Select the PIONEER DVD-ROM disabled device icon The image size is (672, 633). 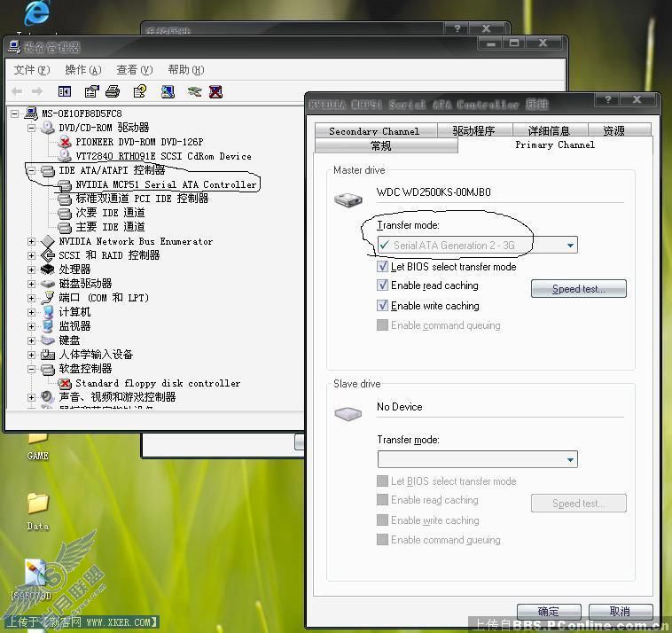[65, 142]
